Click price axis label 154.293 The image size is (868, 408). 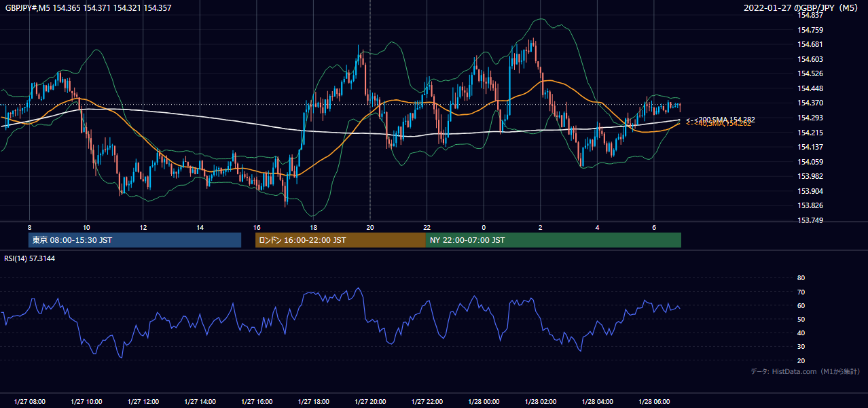(811, 118)
